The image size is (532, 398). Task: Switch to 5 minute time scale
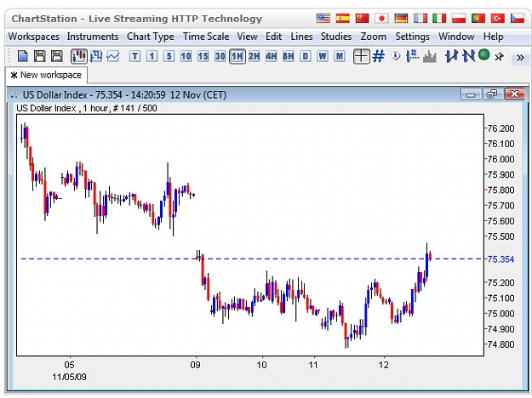point(169,56)
